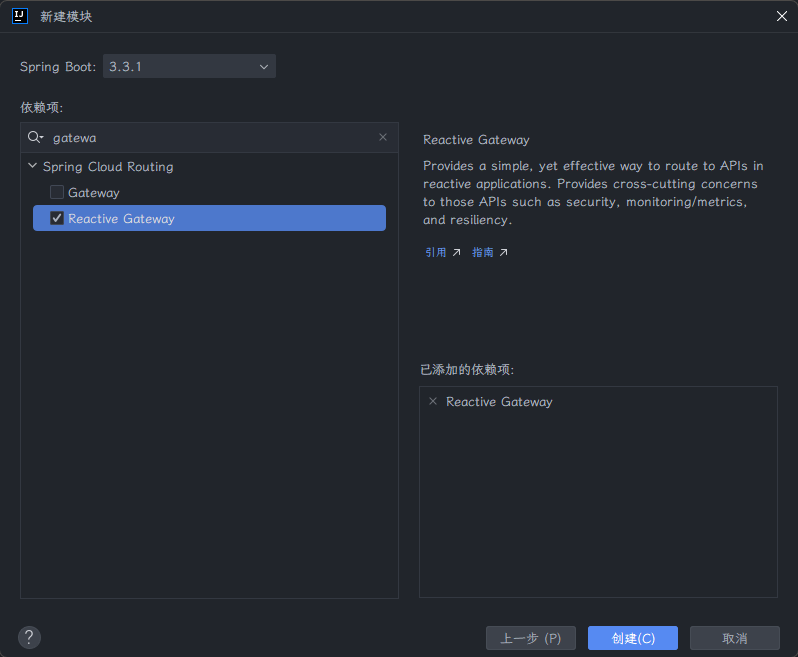Click Reactive Gateway in added dependencies list

pos(499,402)
